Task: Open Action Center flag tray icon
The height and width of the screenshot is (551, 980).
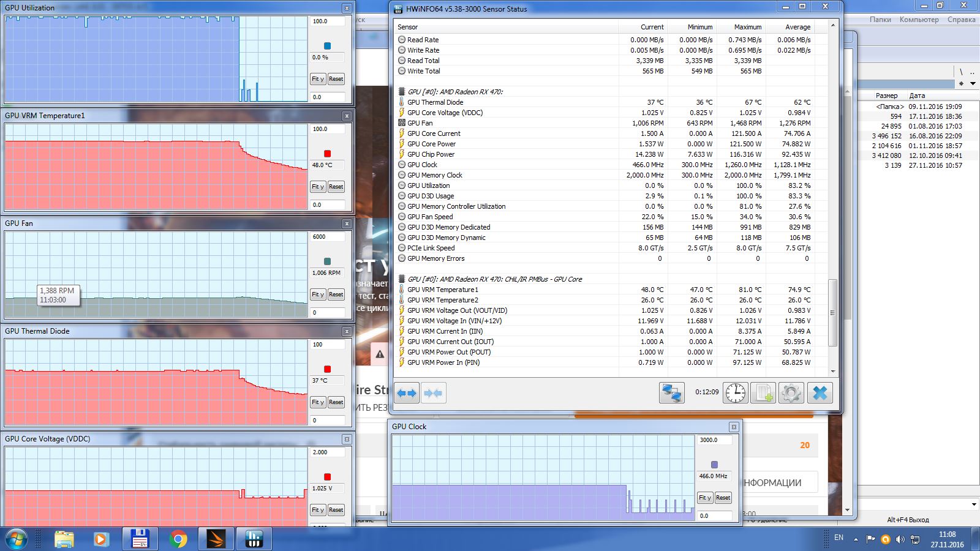Action: coord(870,539)
